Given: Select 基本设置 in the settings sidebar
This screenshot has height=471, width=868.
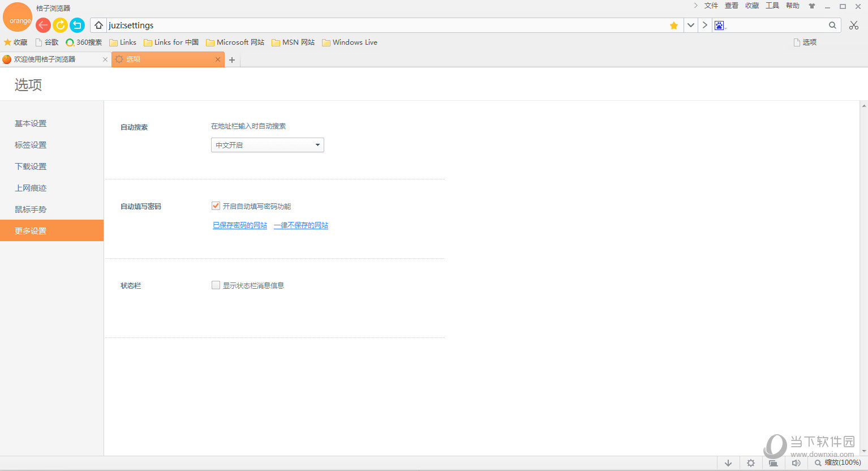Looking at the screenshot, I should [x=31, y=123].
